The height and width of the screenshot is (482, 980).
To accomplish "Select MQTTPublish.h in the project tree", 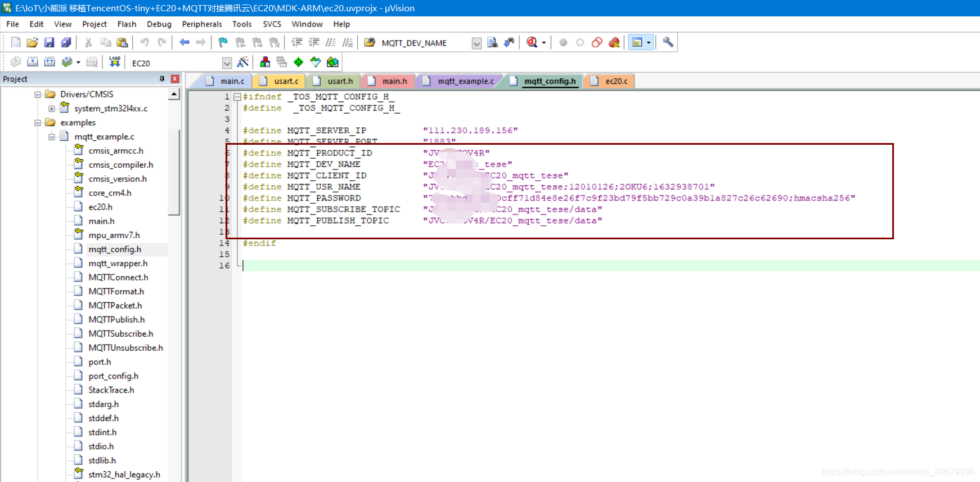I will coord(116,320).
